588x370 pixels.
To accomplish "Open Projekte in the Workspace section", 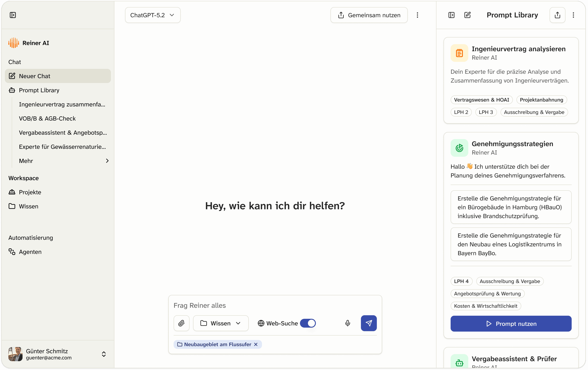I will 30,192.
